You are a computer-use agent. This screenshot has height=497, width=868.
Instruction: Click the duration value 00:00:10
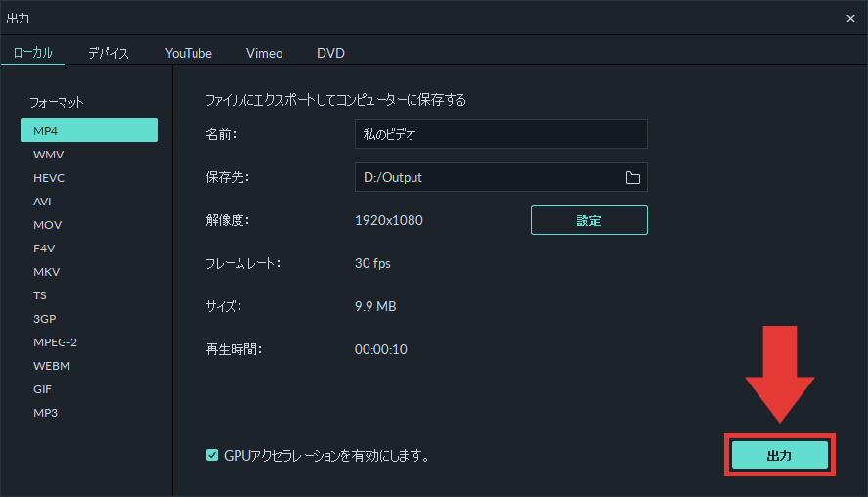(381, 349)
